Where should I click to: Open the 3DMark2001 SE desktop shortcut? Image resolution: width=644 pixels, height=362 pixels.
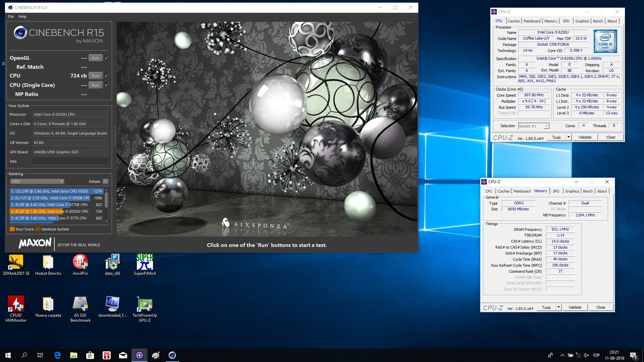pos(16,265)
